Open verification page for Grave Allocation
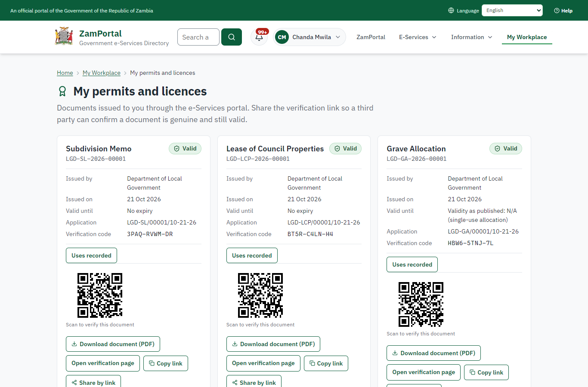The image size is (588, 387). point(424,372)
